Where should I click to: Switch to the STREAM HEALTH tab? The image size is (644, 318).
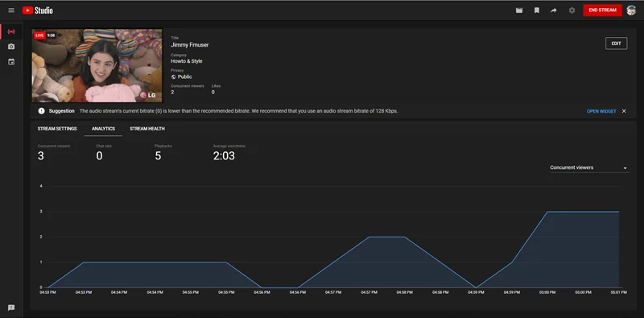(x=147, y=129)
